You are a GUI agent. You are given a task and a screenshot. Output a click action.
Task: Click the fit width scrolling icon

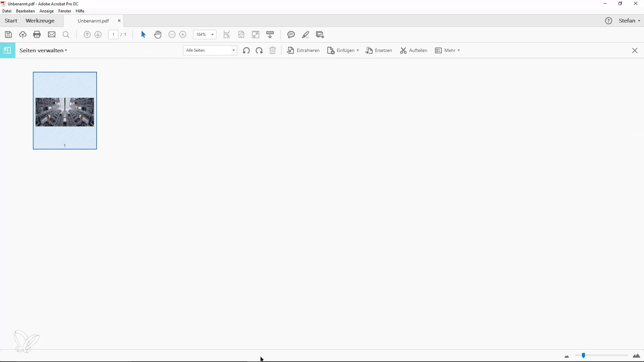point(227,35)
